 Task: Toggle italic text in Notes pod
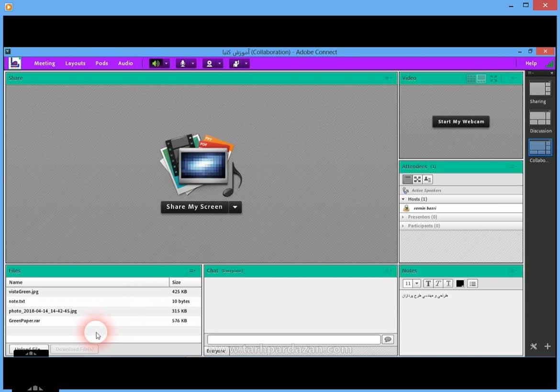(x=438, y=283)
